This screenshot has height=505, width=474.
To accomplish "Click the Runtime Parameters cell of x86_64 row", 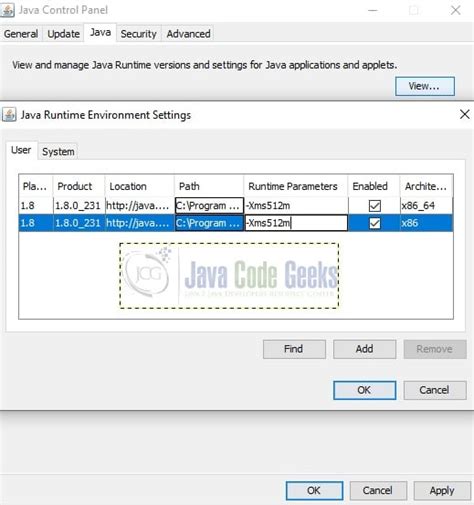I will [296, 206].
